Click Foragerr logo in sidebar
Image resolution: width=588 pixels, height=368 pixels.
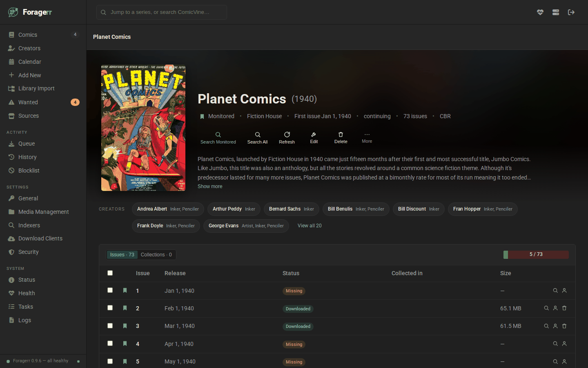30,12
